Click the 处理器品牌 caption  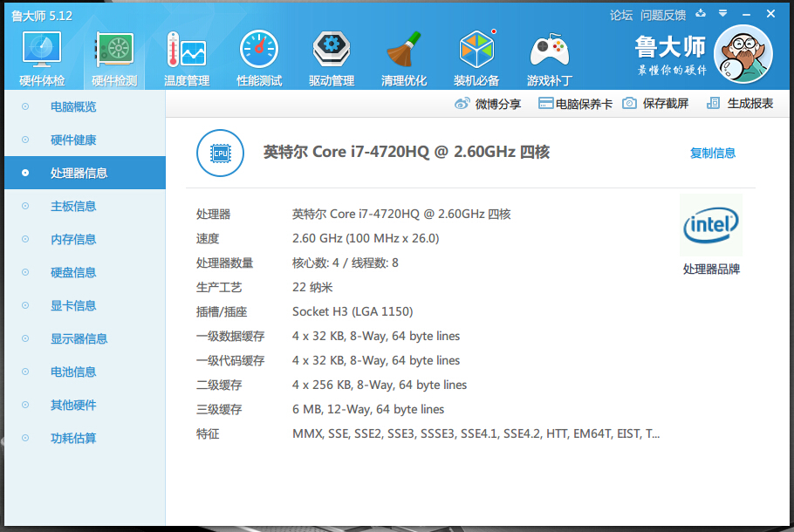711,269
